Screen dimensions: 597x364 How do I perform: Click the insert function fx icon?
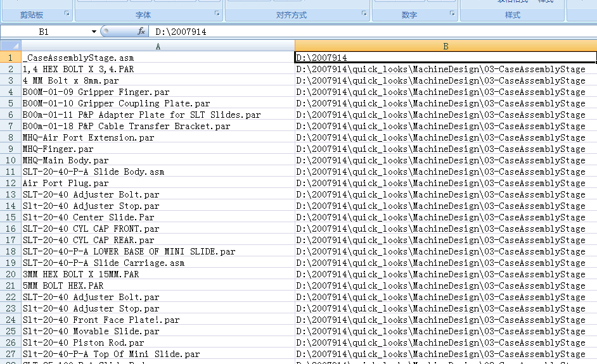click(x=141, y=31)
